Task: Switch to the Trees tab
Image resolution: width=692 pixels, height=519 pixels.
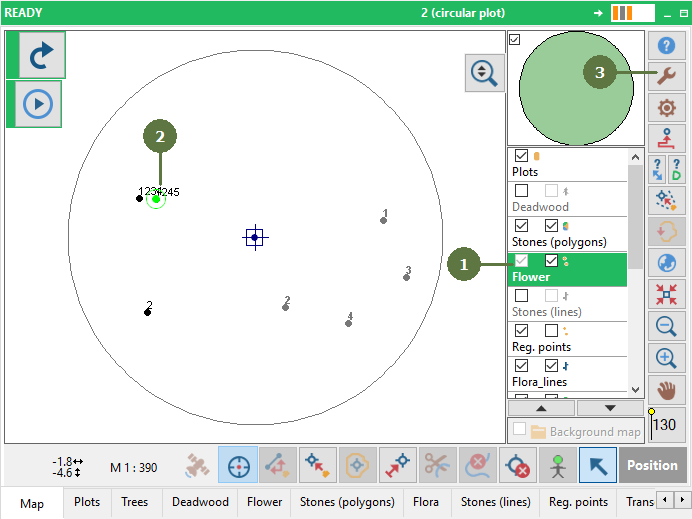Action: pos(135,502)
